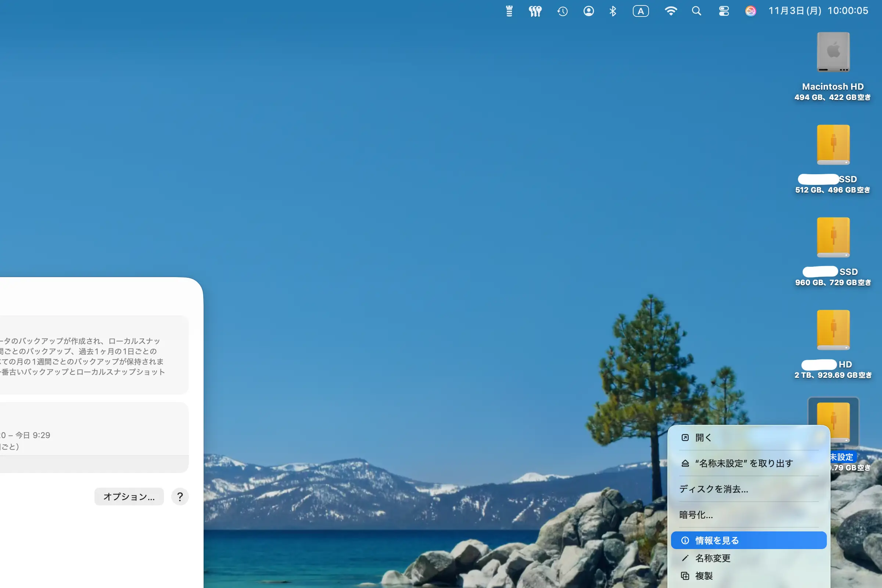Select ディスクを消去... menu entry

click(713, 489)
